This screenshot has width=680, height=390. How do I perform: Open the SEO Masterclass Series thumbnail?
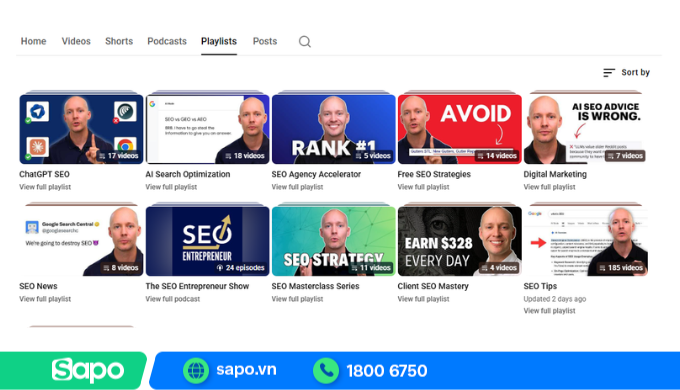click(333, 241)
